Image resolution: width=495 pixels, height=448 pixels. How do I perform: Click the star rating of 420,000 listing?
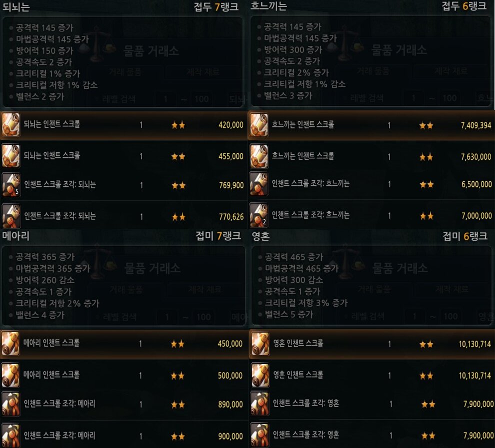tap(178, 125)
